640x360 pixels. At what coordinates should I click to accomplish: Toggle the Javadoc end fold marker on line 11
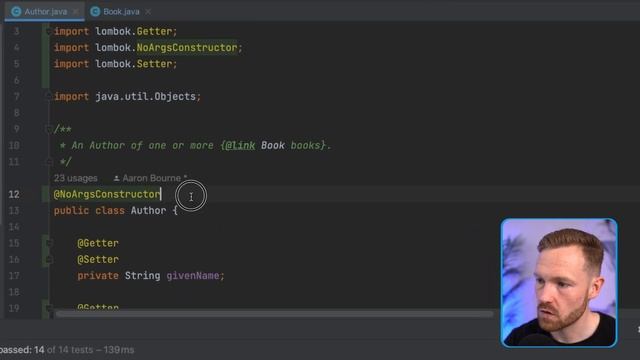click(x=49, y=162)
